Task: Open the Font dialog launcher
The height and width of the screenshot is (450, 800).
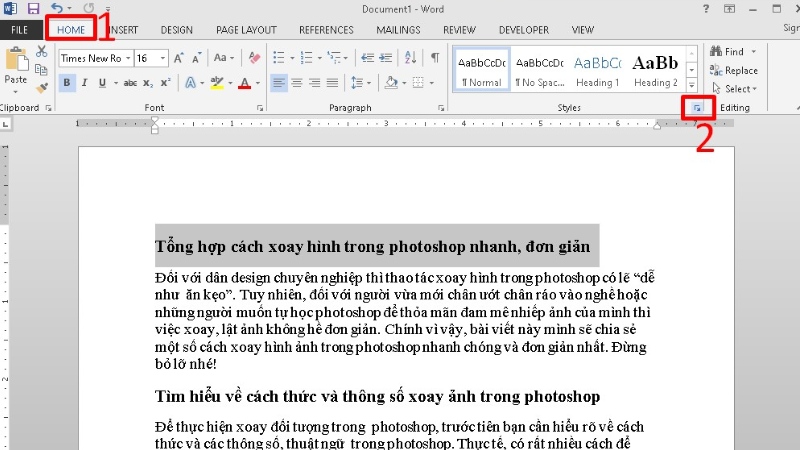Action: [260, 108]
